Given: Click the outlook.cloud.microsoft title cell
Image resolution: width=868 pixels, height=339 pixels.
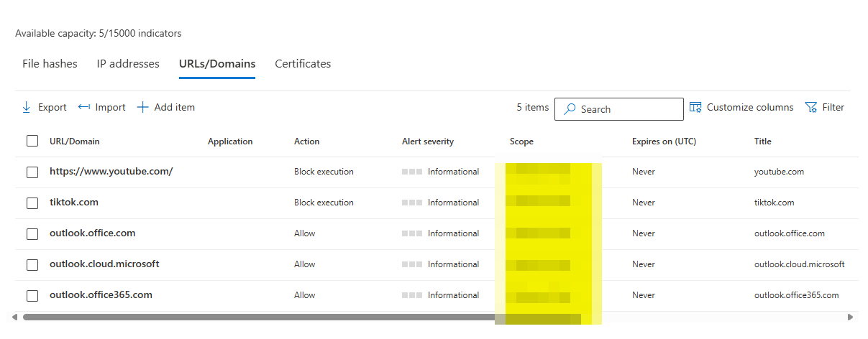Looking at the screenshot, I should click(800, 264).
